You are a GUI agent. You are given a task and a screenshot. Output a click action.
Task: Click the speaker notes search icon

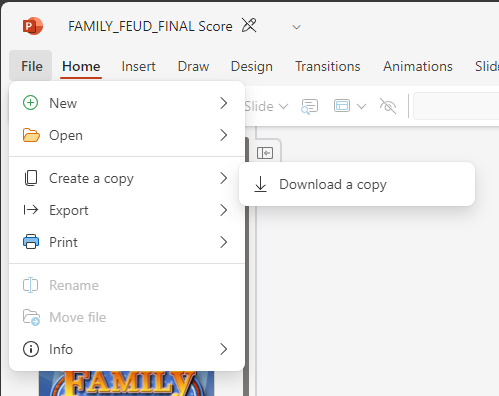point(309,107)
